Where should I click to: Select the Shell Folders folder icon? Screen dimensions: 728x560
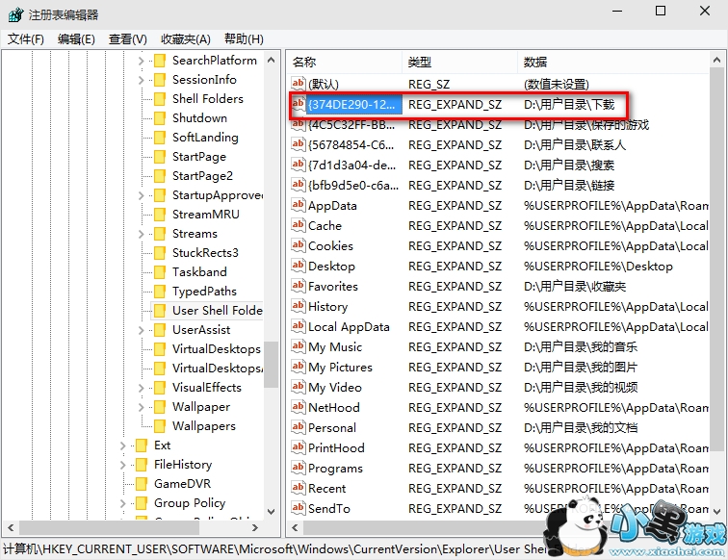click(x=160, y=99)
